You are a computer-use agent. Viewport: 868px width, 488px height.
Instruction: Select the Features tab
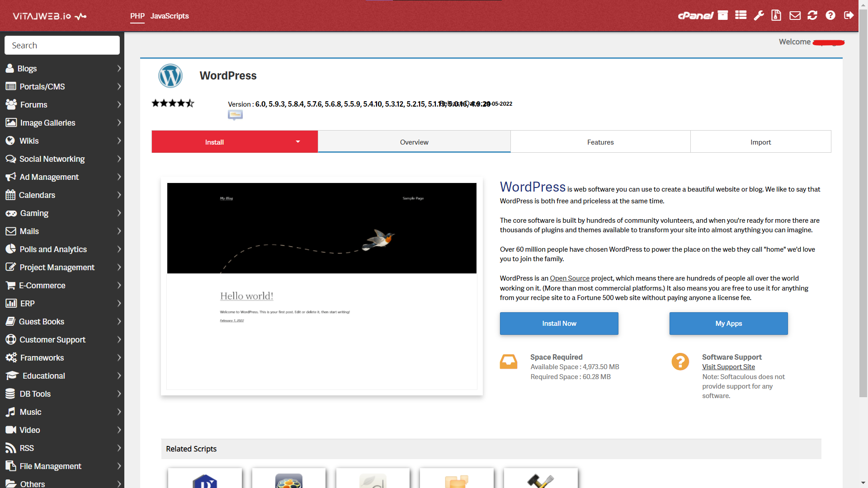600,142
